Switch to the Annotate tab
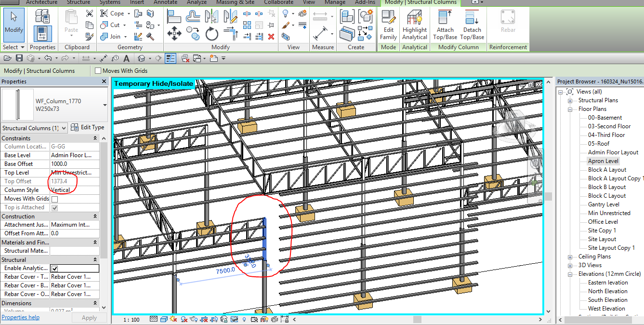 (165, 2)
